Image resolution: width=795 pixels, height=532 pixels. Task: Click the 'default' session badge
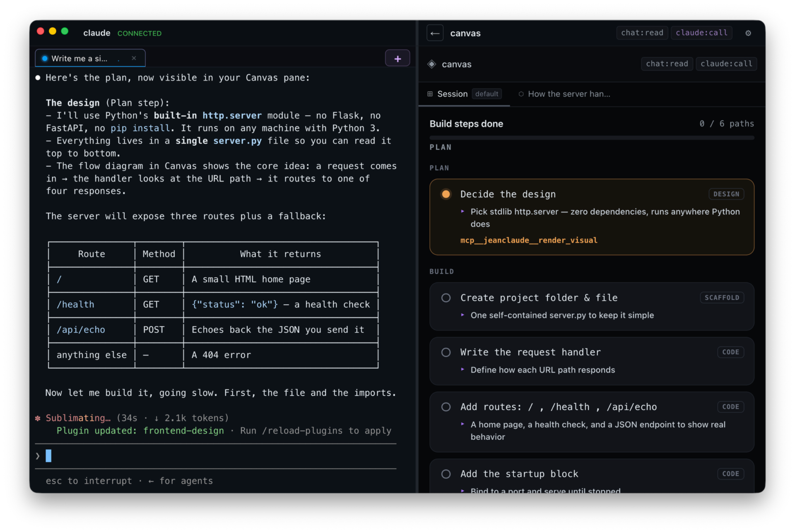pos(487,94)
